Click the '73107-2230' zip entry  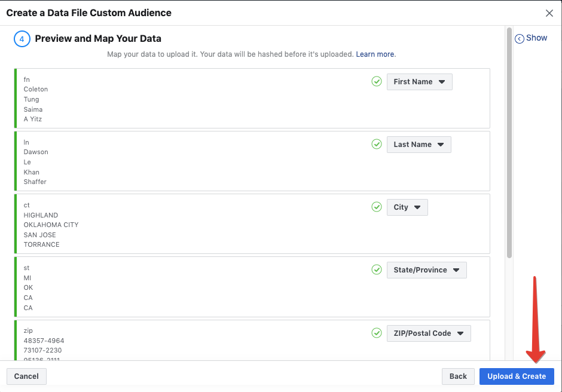(x=42, y=350)
